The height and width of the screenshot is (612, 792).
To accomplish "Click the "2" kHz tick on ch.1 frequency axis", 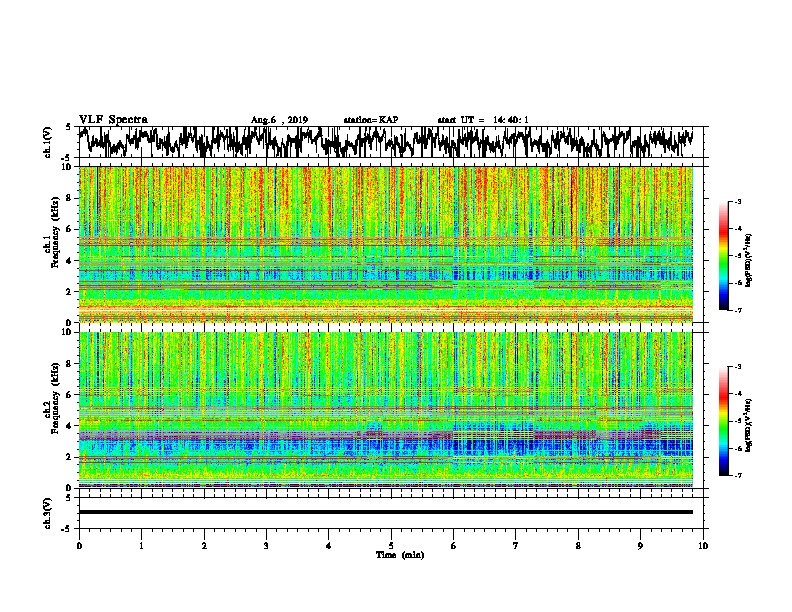I will (x=70, y=291).
